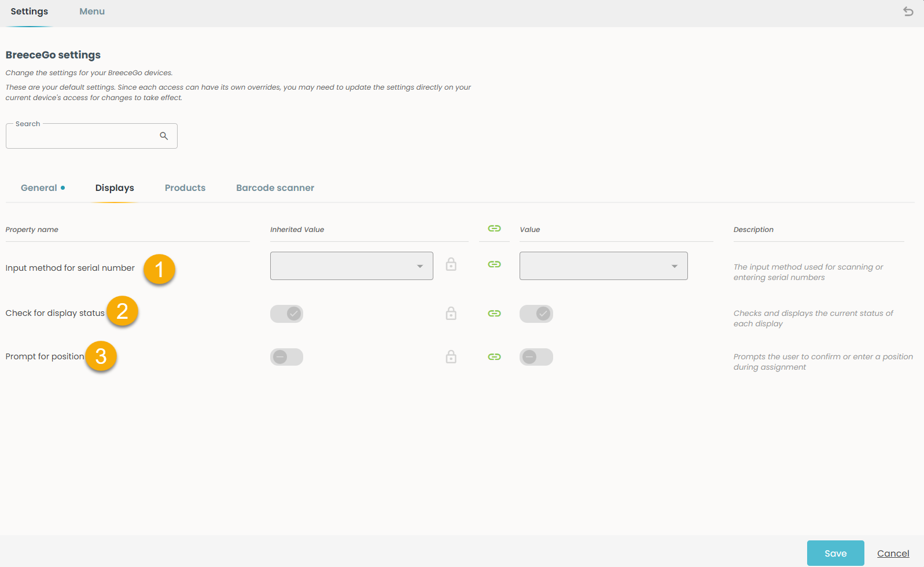Screen dimensions: 924x567
Task: Toggle inherited Check for display status switch
Action: [x=286, y=314]
